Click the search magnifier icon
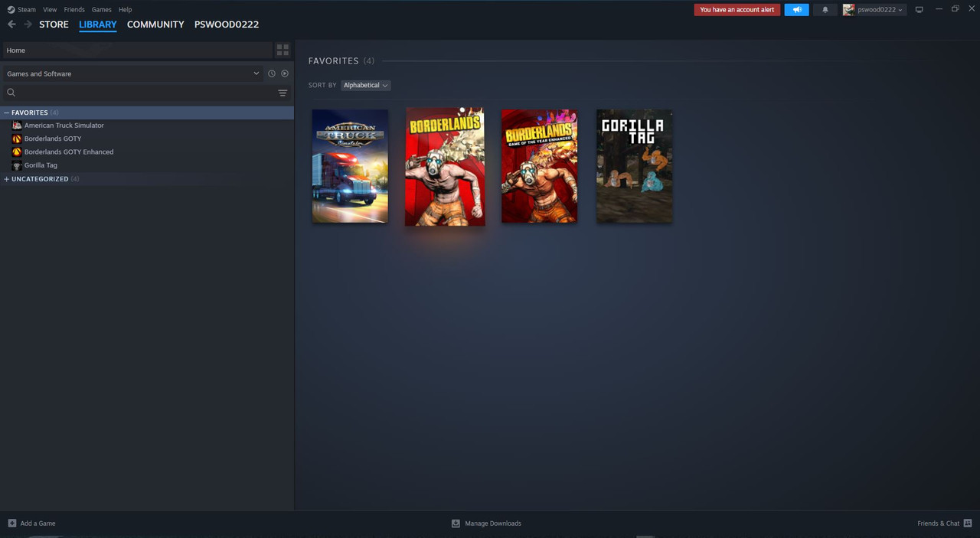 (x=11, y=93)
